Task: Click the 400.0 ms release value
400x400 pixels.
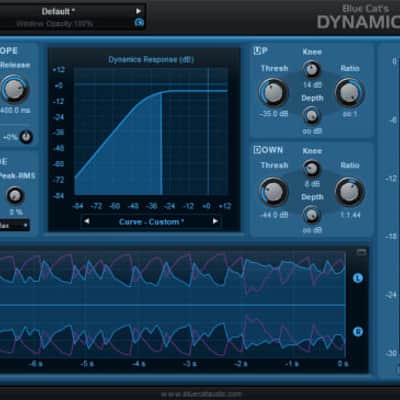Action: (x=15, y=110)
